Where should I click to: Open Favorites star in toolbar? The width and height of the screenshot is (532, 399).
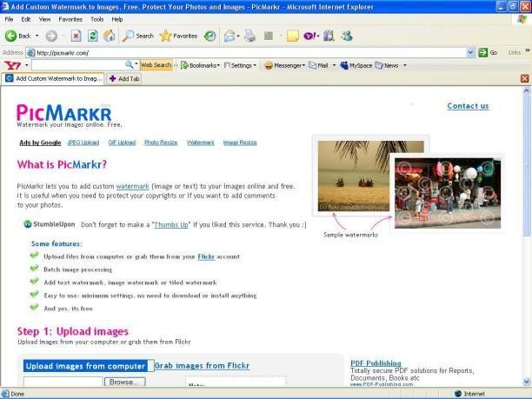(x=178, y=36)
